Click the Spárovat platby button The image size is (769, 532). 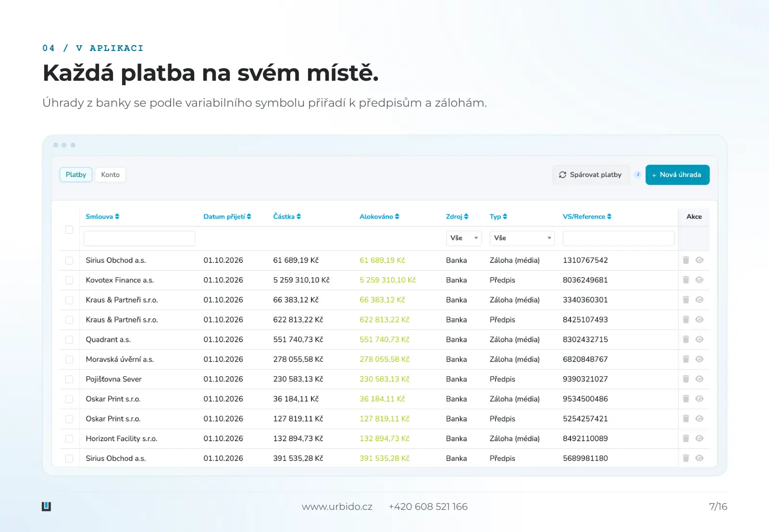tap(591, 174)
